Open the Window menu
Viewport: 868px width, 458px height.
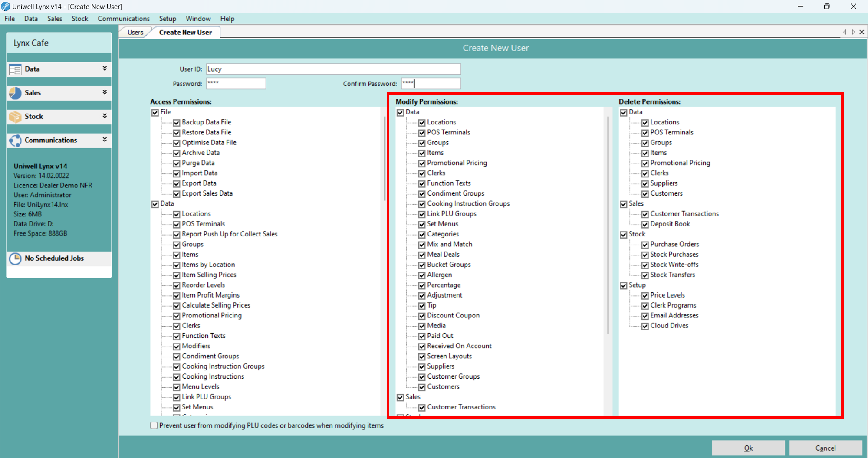(198, 19)
